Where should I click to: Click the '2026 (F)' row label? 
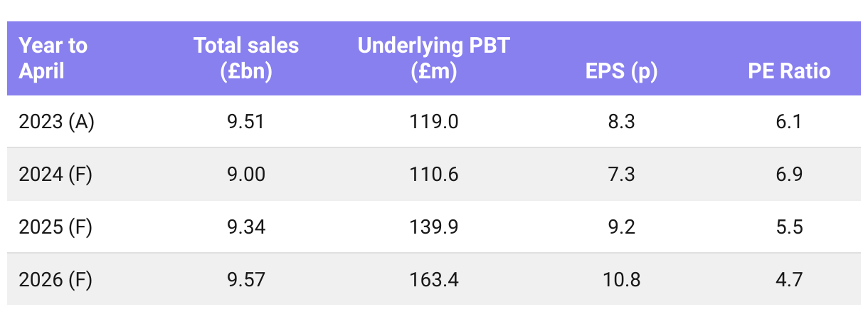click(x=55, y=280)
